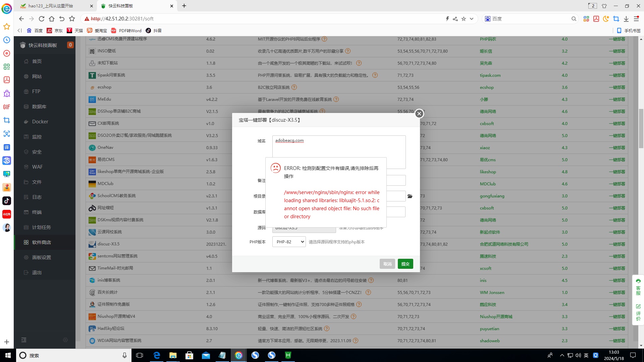Viewport: 644px width, 362px height.
Task: Open 数据库 in the panel sidebar
Action: 39,107
